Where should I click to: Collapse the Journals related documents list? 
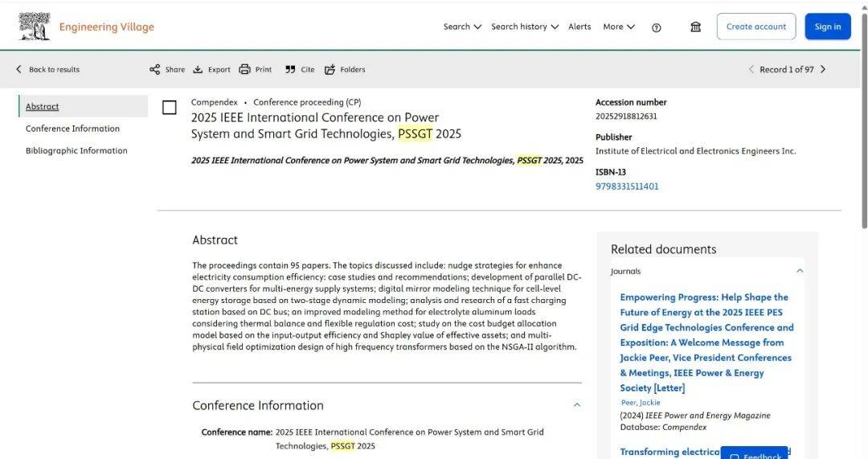(800, 271)
